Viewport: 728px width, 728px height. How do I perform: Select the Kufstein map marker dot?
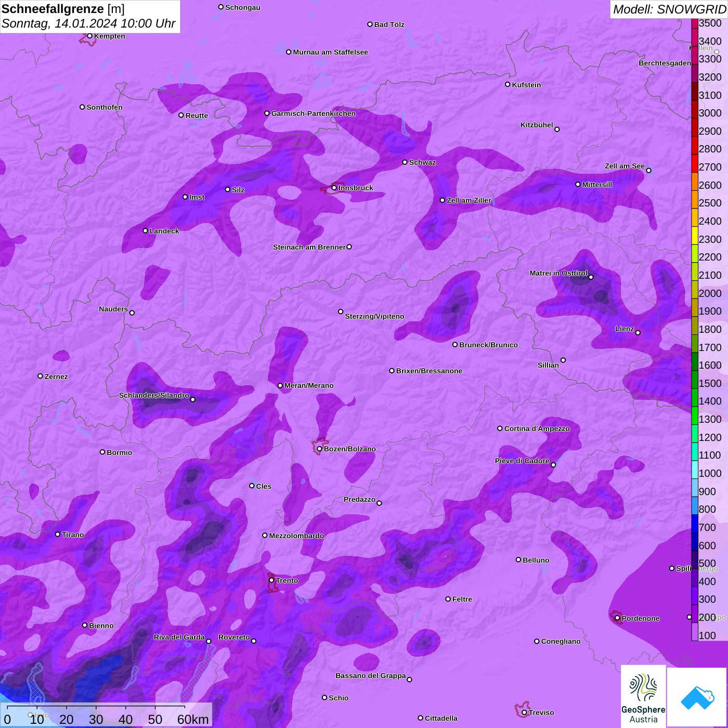[508, 84]
